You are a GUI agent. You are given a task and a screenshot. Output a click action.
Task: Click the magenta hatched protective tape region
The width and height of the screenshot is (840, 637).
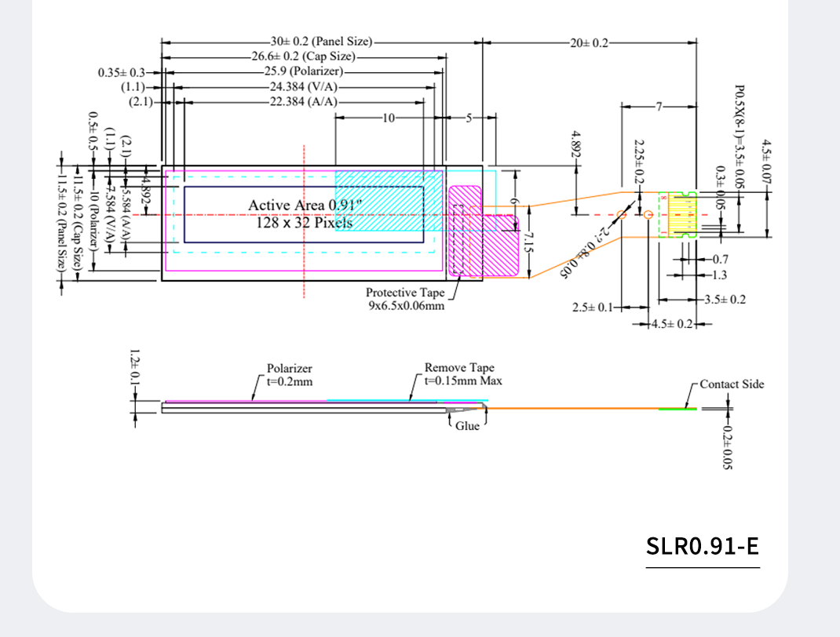click(x=484, y=231)
